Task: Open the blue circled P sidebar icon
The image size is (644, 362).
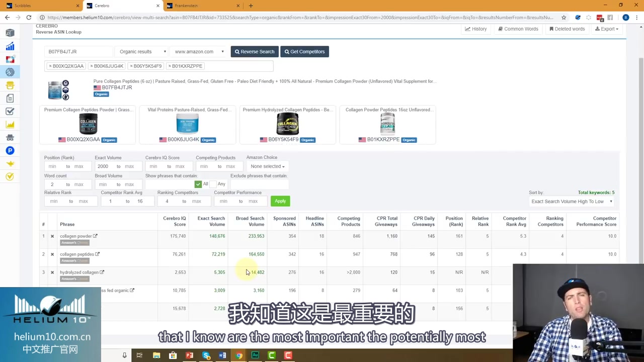Action: coord(10,151)
